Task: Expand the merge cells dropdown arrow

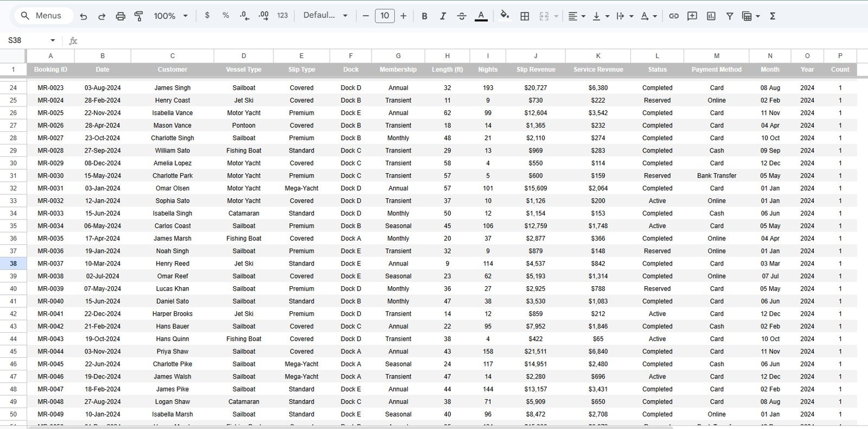Action: click(x=556, y=16)
